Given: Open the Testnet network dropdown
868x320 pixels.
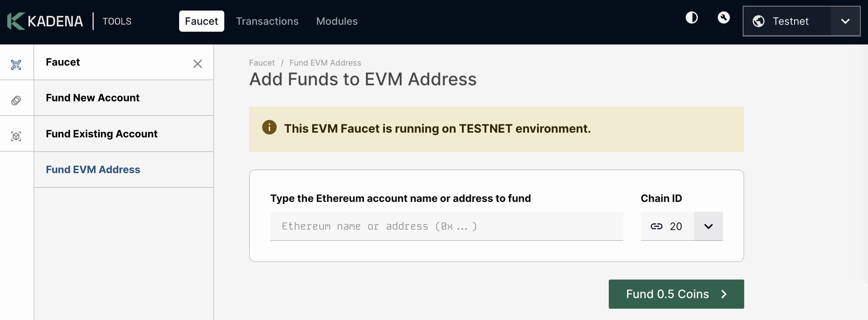Looking at the screenshot, I should pos(845,21).
